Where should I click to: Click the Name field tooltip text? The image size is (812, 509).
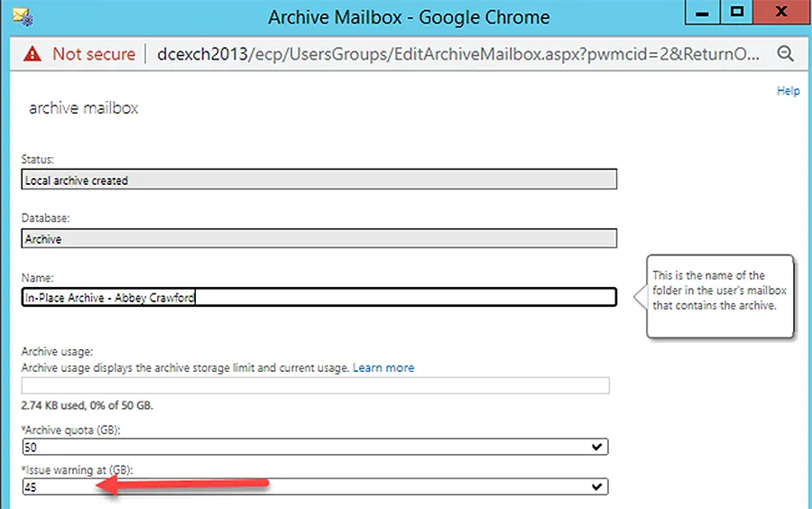point(719,291)
